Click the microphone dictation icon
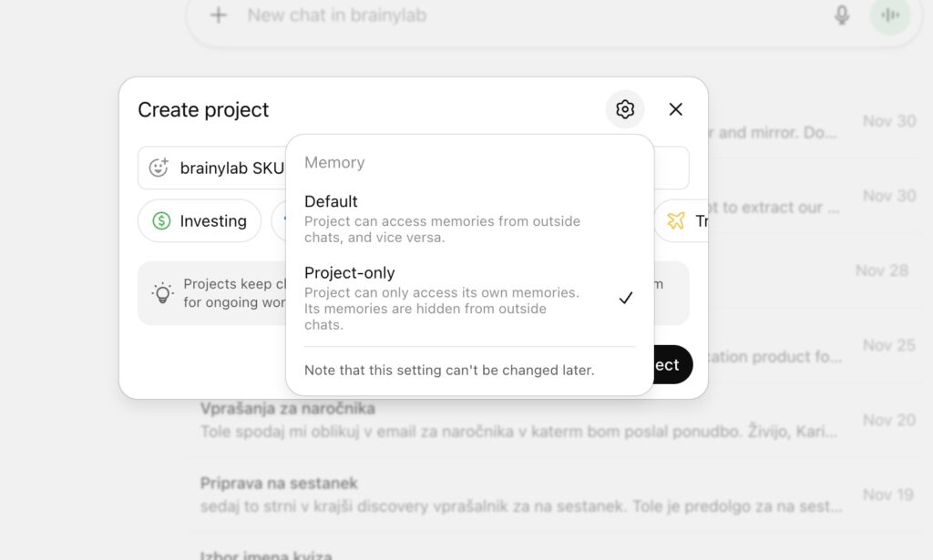Screen dimensions: 933x560 click(x=842, y=15)
